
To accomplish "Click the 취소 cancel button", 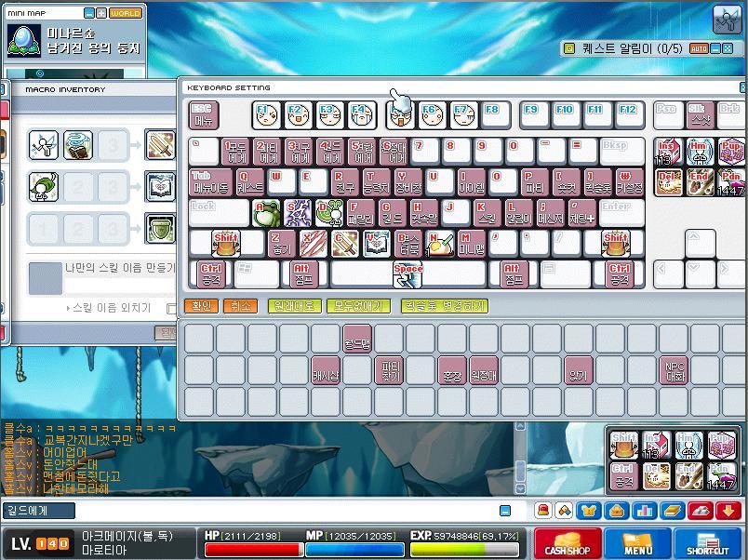I will 240,306.
